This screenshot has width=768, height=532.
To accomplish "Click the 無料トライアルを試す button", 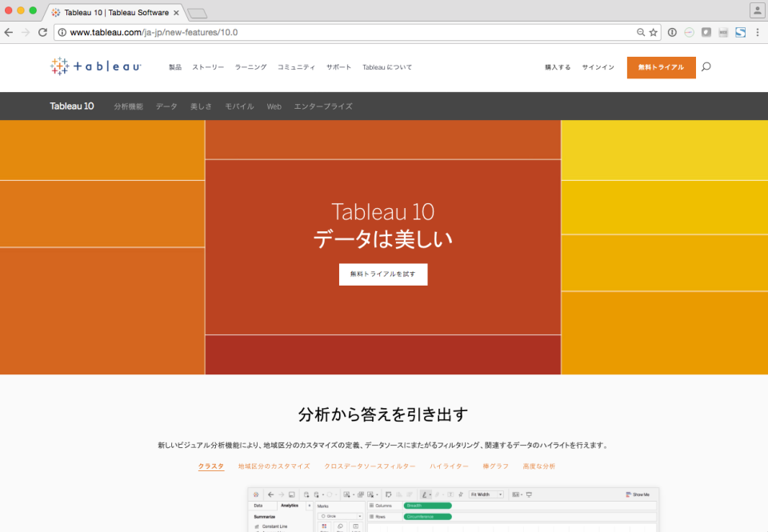I will coord(383,274).
